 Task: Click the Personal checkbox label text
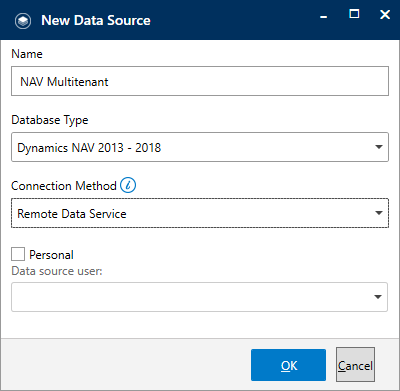point(51,255)
